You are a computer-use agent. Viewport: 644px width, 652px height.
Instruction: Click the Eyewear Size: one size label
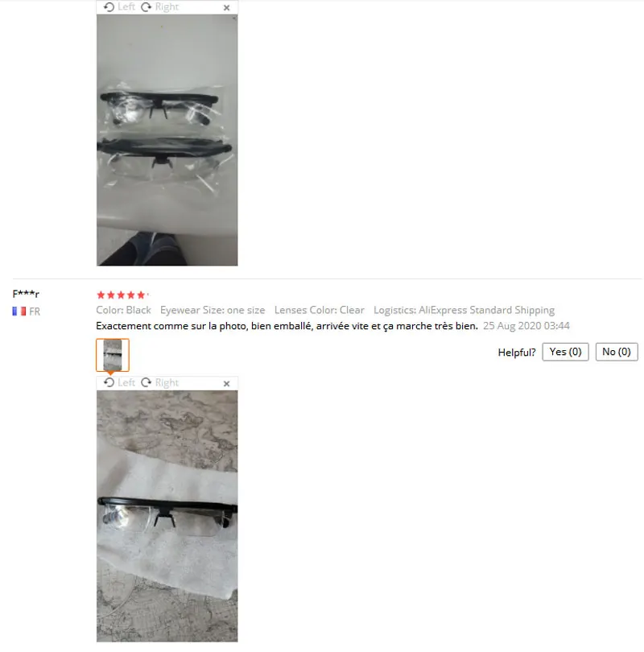pos(213,310)
